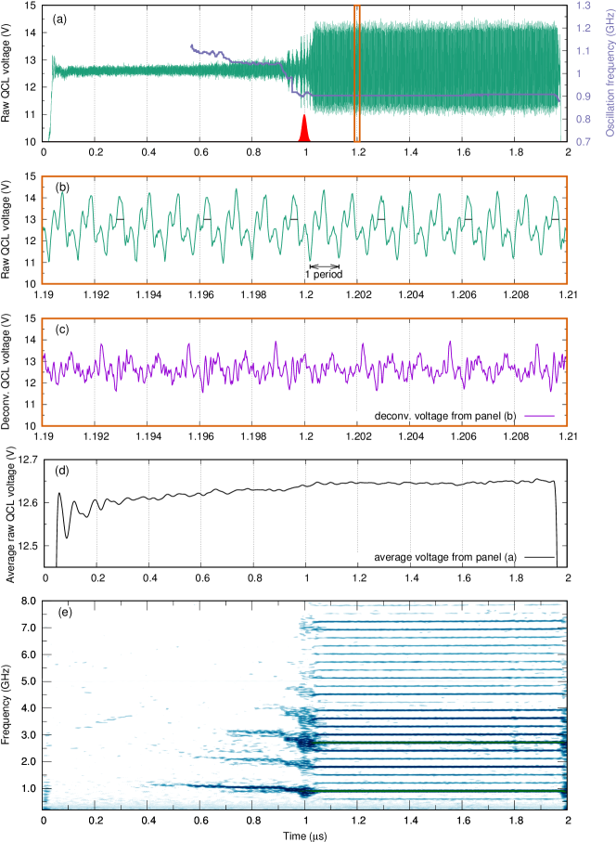Click the panel label (e)
This screenshot has width=616, height=842.
[x=65, y=612]
